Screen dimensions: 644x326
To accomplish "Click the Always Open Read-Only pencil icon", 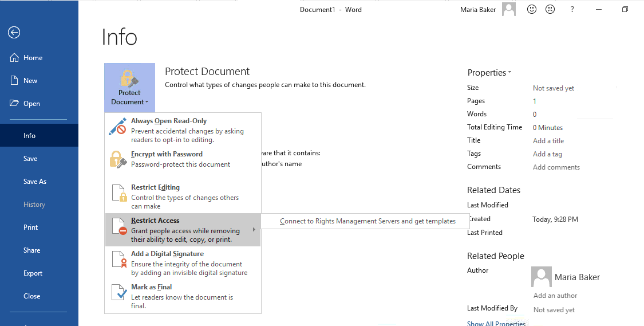I will tap(118, 126).
